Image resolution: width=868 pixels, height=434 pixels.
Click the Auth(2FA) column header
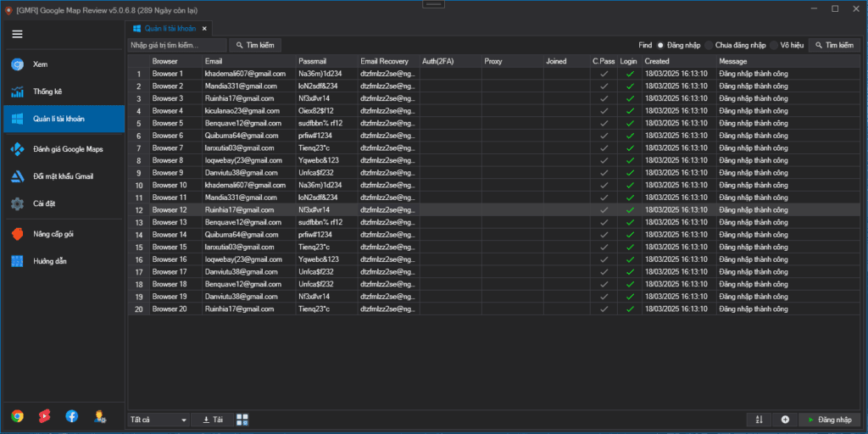point(451,61)
